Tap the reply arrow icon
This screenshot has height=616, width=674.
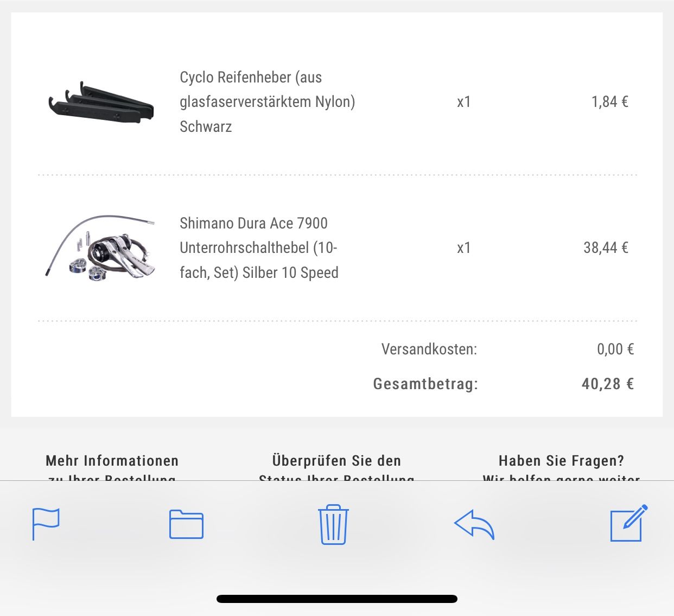coord(474,524)
